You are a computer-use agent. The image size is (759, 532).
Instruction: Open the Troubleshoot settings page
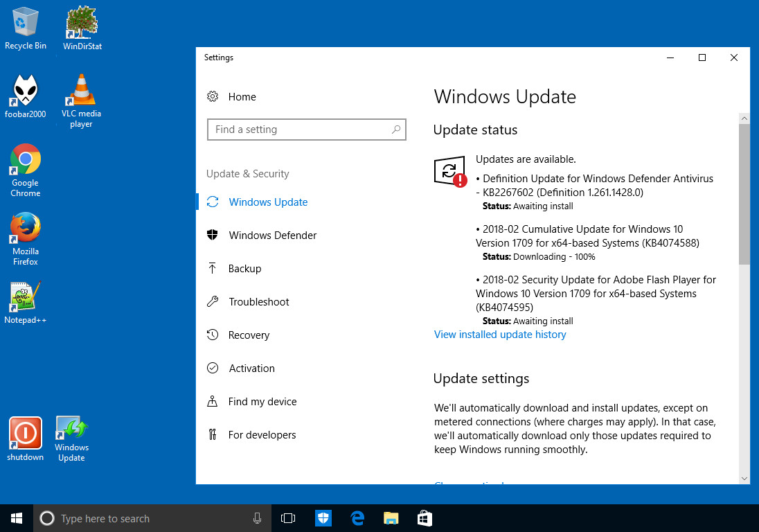click(259, 301)
